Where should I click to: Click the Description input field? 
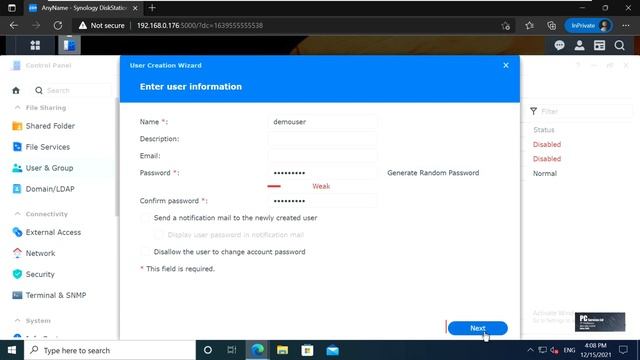323,139
